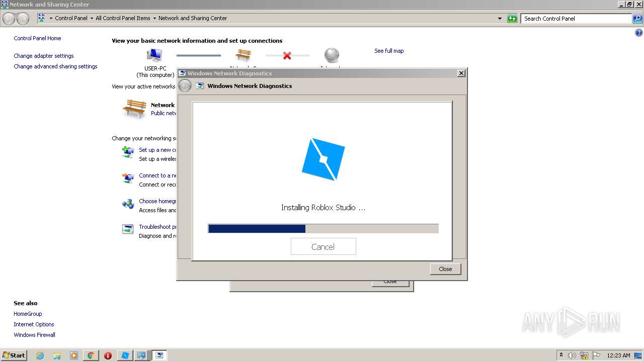The width and height of the screenshot is (644, 362).
Task: Click Troubleshoot problems icon
Action: point(128,229)
